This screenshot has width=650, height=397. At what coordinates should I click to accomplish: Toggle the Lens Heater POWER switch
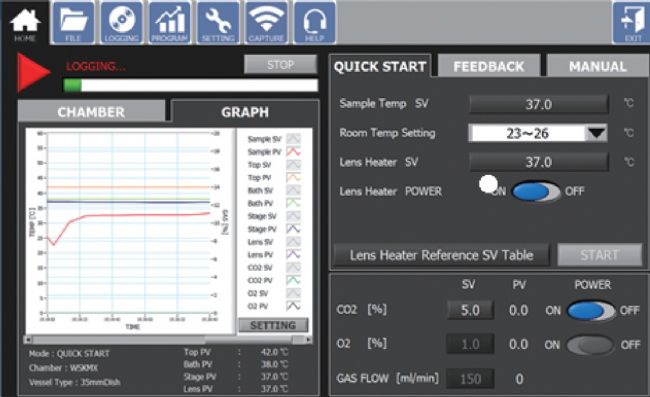[x=535, y=191]
